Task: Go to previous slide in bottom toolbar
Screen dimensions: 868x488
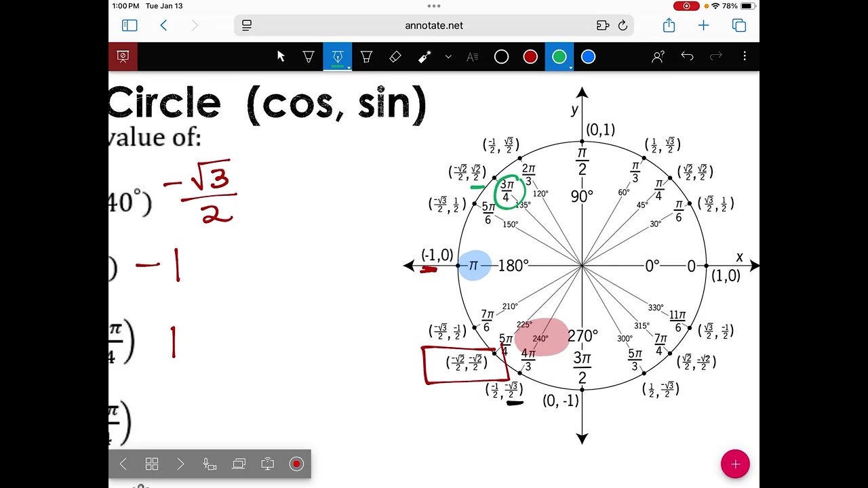Action: [123, 464]
